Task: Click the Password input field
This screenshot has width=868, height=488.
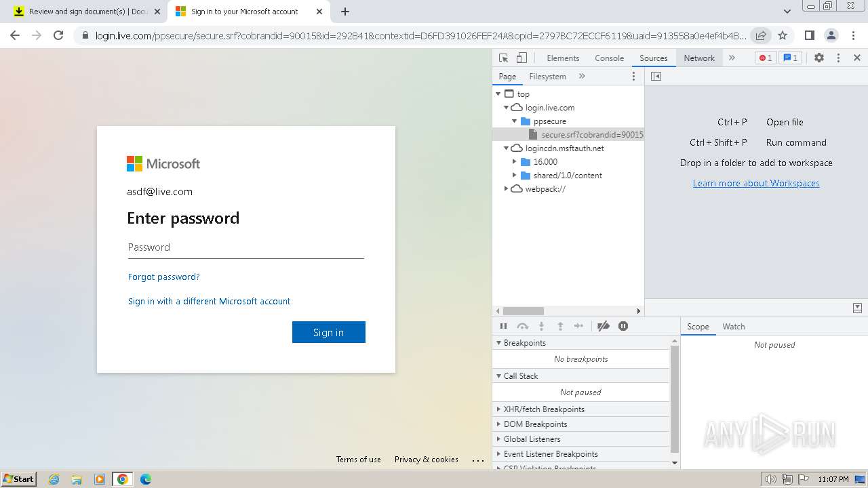Action: tap(245, 247)
